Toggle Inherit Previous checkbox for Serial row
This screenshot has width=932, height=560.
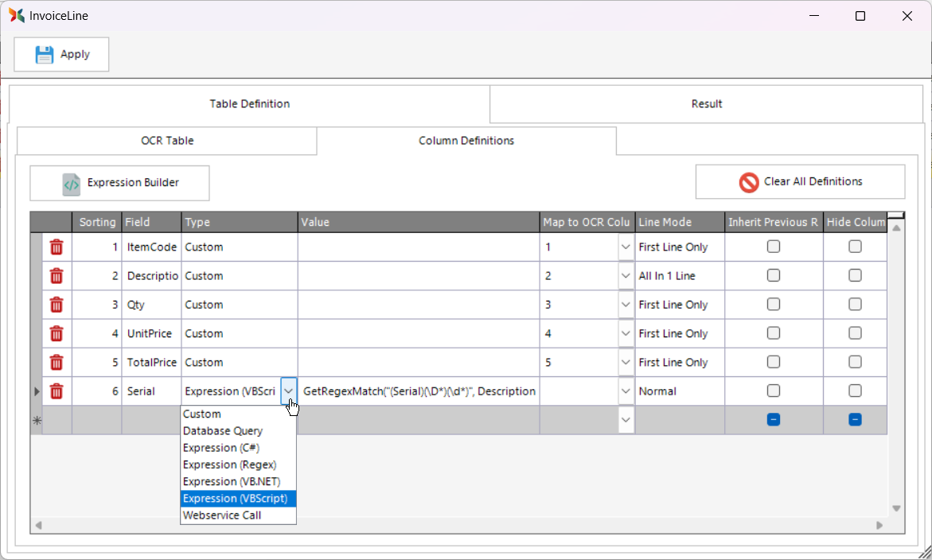coord(773,391)
